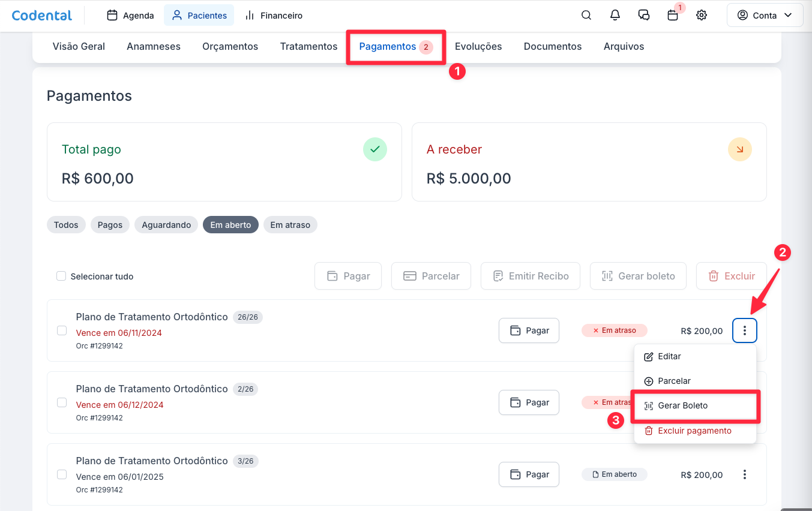Image resolution: width=812 pixels, height=511 pixels.
Task: Open the calendar icon with badge
Action: point(673,16)
